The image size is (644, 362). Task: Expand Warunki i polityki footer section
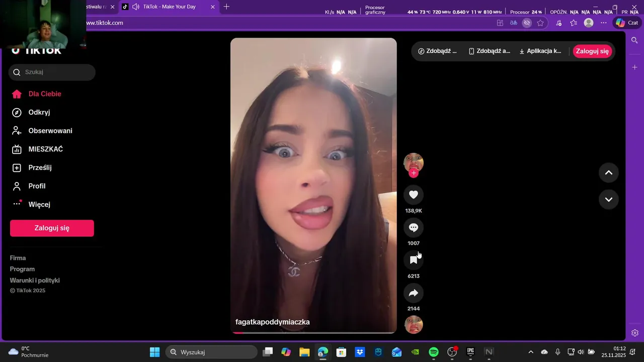(x=35, y=281)
